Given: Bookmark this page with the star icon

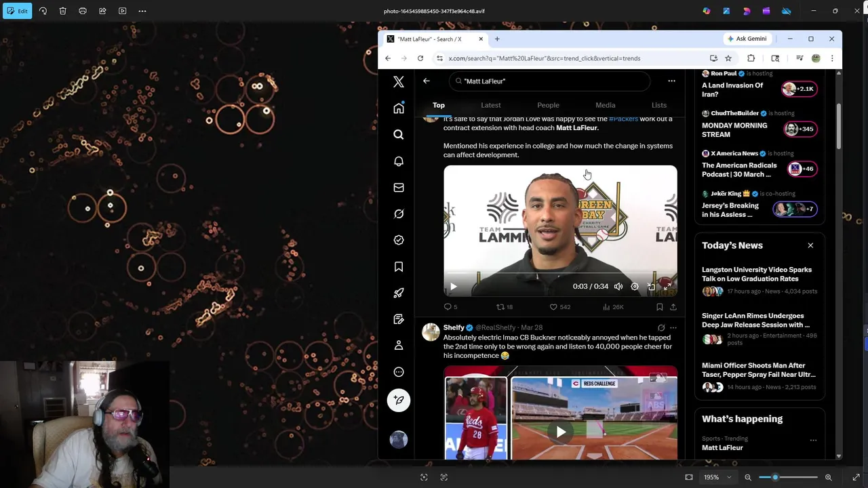Looking at the screenshot, I should 728,58.
